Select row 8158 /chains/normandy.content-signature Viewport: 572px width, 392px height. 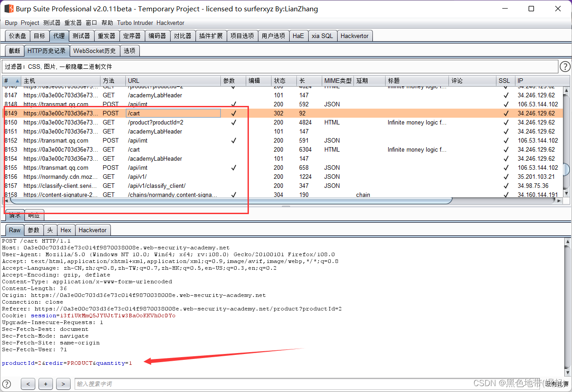(x=283, y=194)
